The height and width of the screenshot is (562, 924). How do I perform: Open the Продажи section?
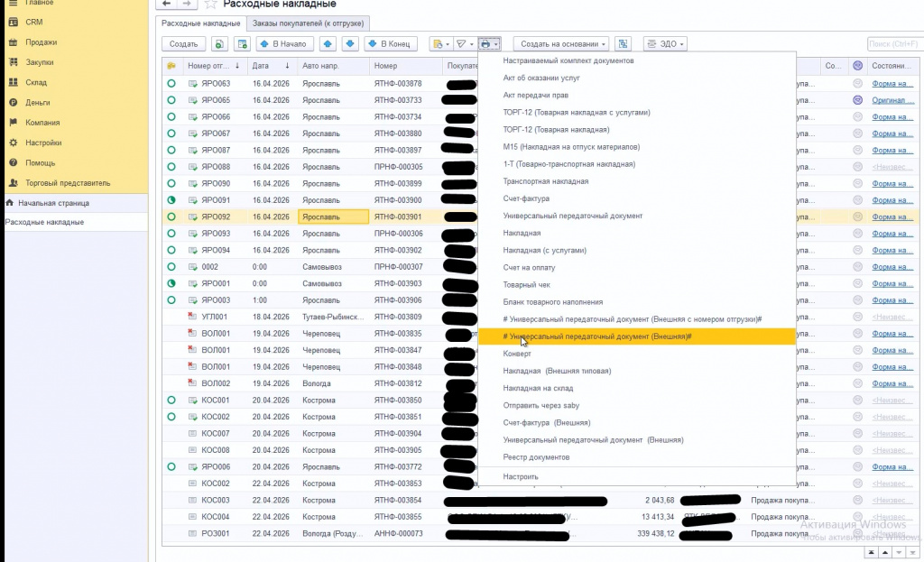[42, 41]
